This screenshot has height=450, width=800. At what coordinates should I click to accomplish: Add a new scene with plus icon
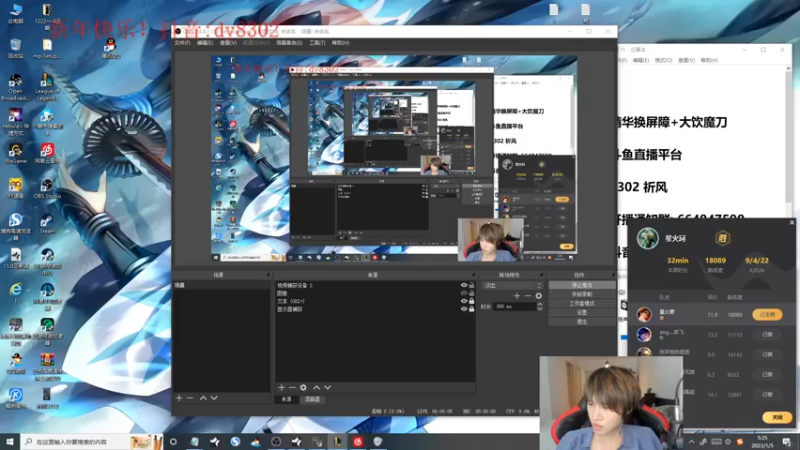(179, 398)
